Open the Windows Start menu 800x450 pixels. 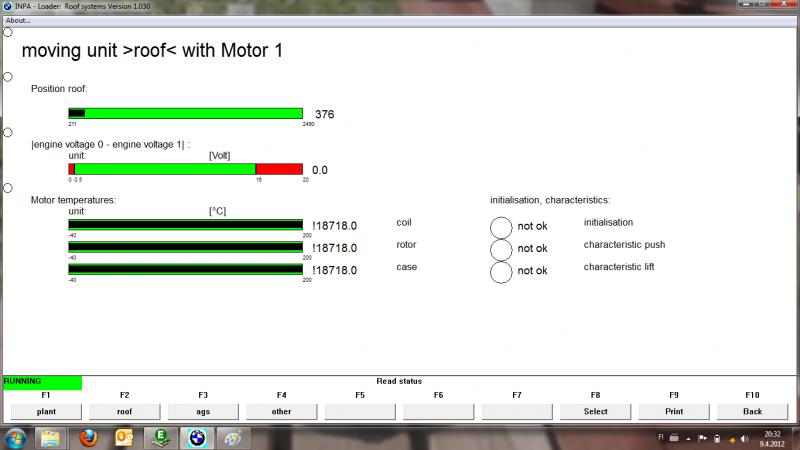(x=15, y=438)
